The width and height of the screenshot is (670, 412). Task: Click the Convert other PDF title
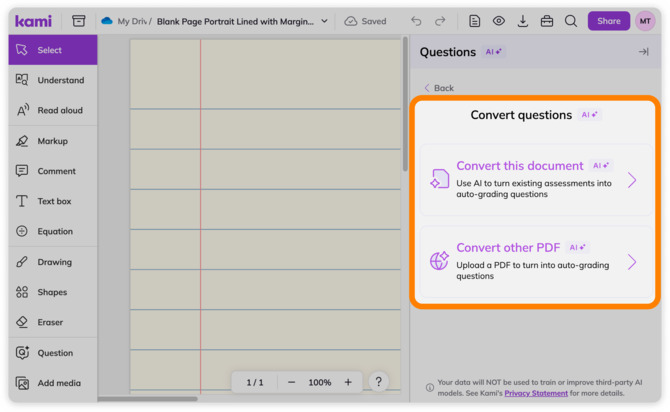(x=508, y=247)
